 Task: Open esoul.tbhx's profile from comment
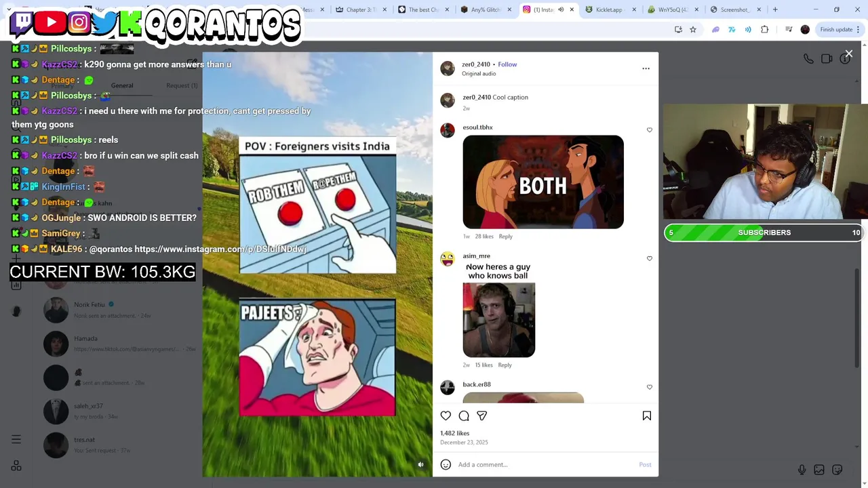pos(477,127)
